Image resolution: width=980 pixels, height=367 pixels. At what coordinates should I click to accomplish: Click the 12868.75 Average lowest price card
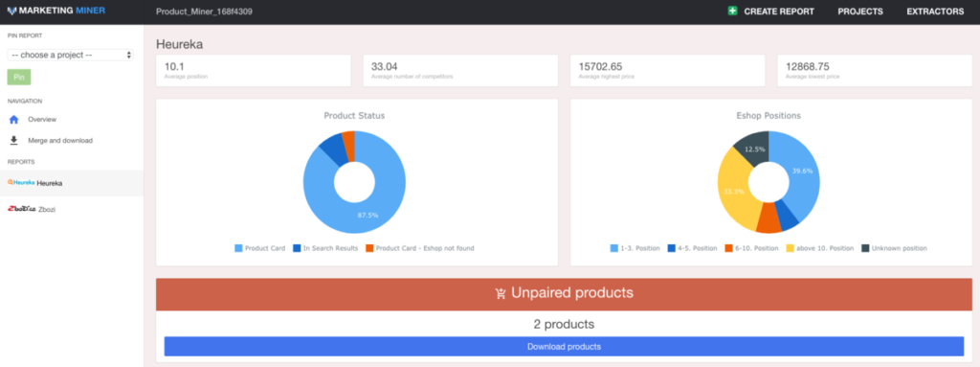click(875, 71)
